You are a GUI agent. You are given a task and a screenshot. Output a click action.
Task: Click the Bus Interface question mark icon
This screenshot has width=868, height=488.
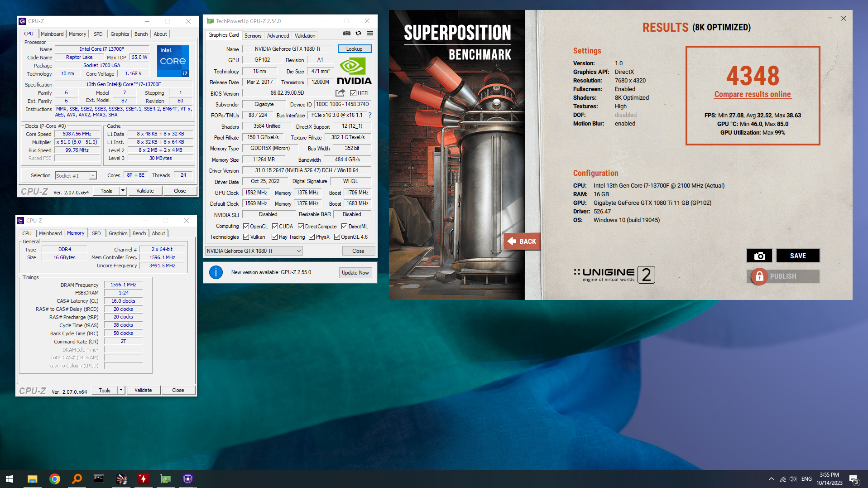click(x=370, y=115)
